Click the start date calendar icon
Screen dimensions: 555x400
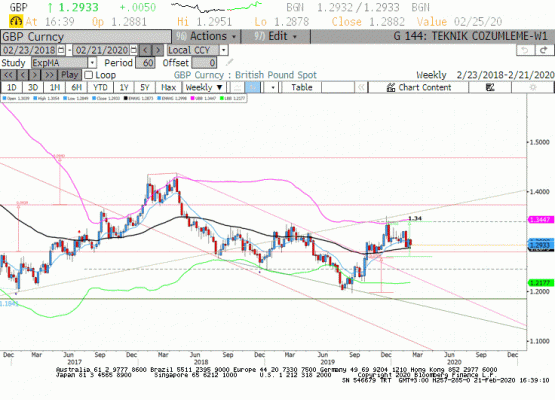[x=61, y=50]
